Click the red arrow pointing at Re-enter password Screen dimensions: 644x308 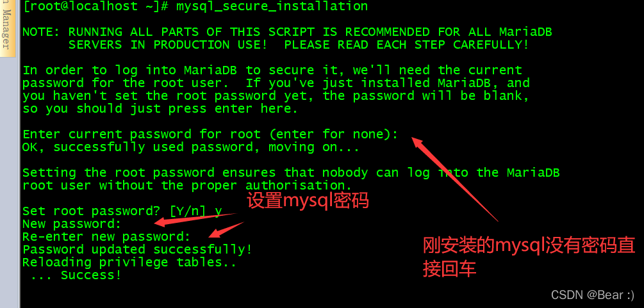pyautogui.click(x=226, y=230)
